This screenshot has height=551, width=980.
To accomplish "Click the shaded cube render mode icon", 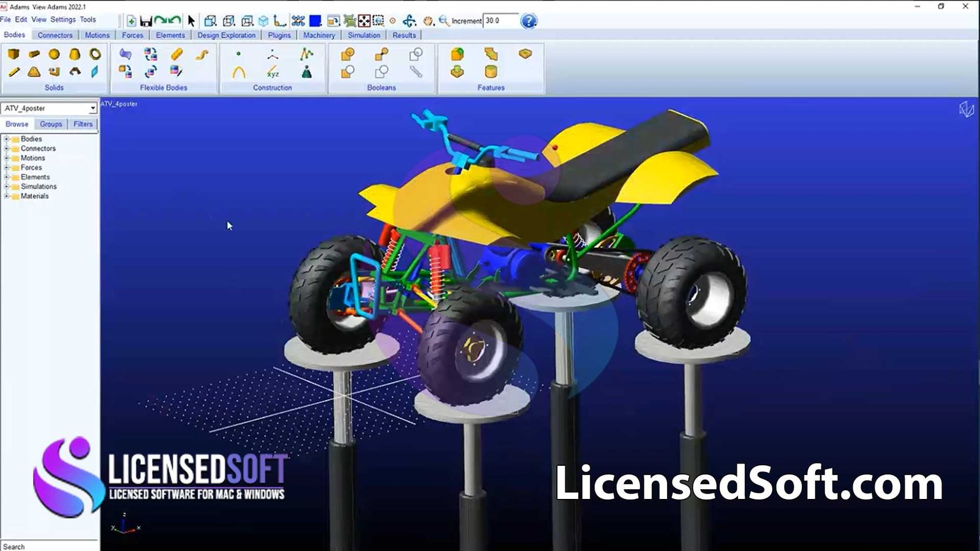I will [263, 21].
